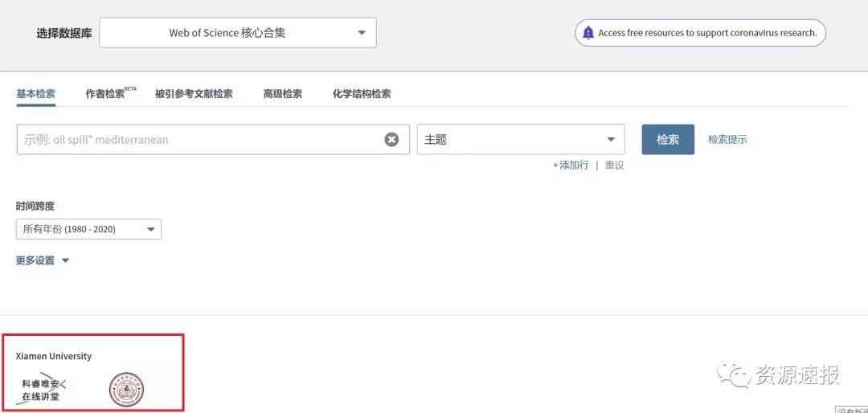Open the 被引参考文献检索 tab
868x413 pixels.
pos(194,94)
